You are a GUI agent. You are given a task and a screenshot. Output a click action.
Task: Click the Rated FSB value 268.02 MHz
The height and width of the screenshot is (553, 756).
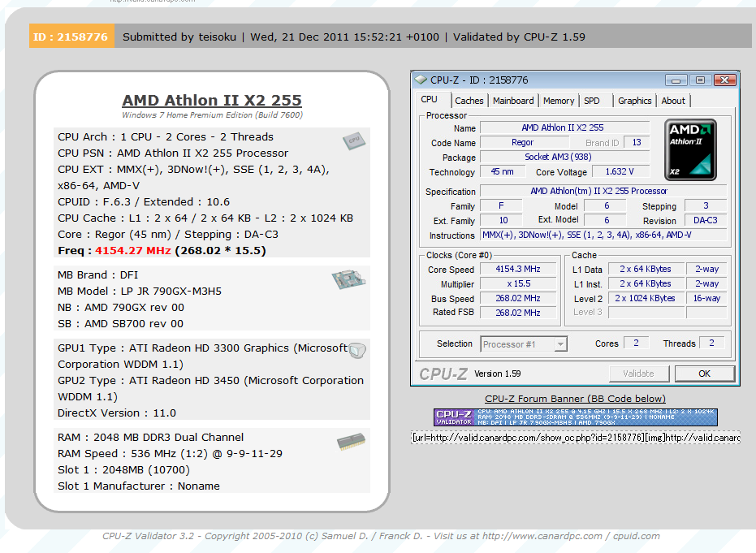[x=518, y=313]
